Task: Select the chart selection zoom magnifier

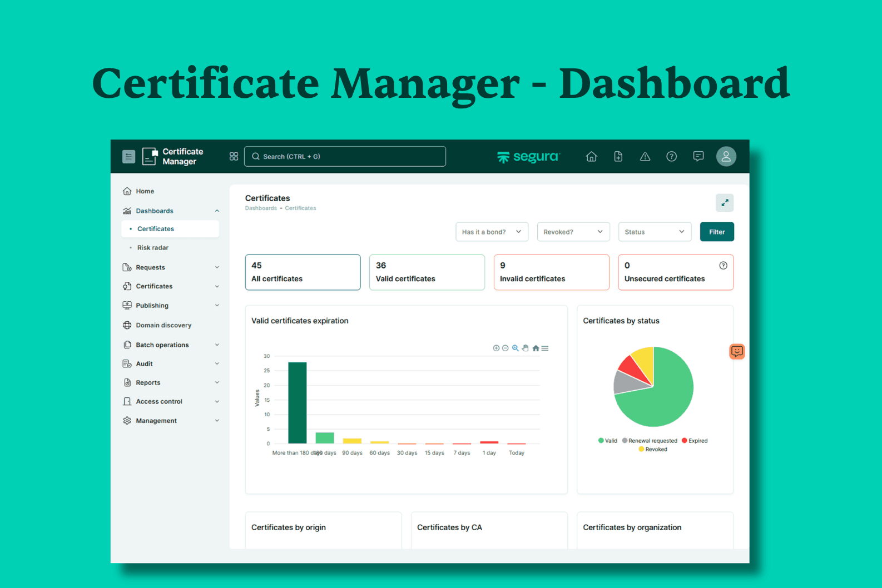Action: [516, 348]
